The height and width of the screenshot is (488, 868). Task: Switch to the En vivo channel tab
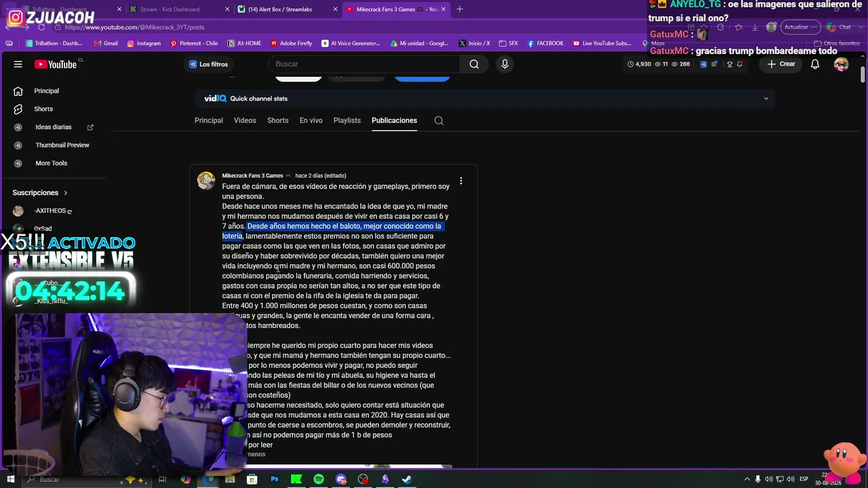pos(311,121)
